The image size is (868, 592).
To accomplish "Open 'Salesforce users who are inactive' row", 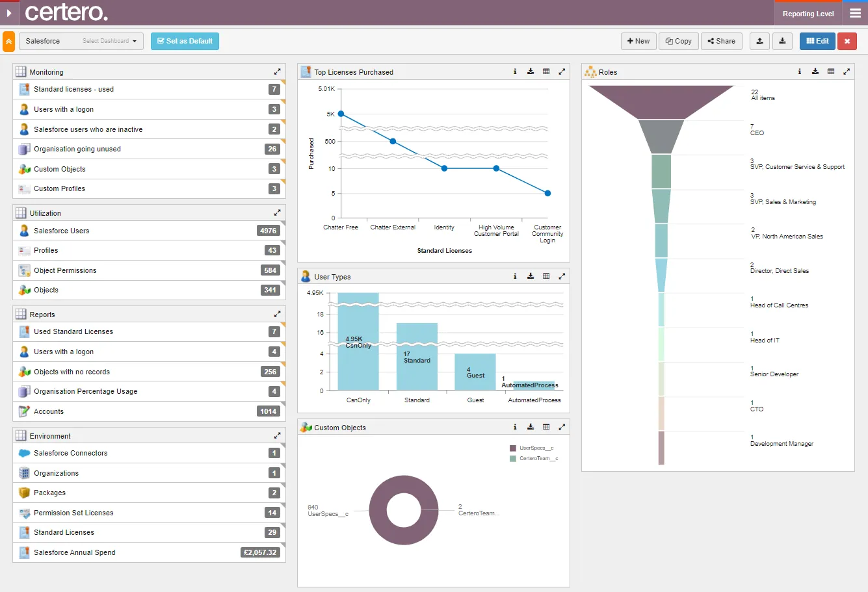I will click(149, 129).
